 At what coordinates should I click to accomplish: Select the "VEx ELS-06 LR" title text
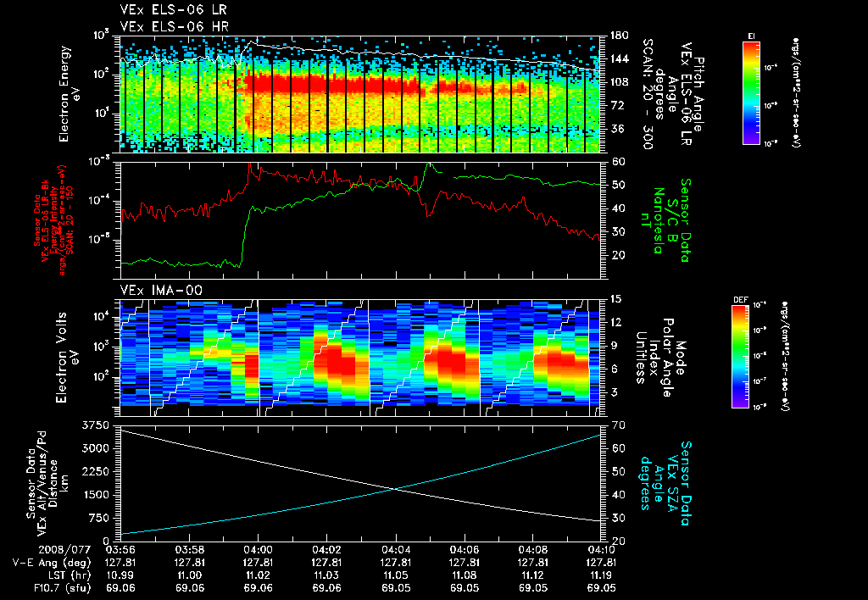coord(174,10)
